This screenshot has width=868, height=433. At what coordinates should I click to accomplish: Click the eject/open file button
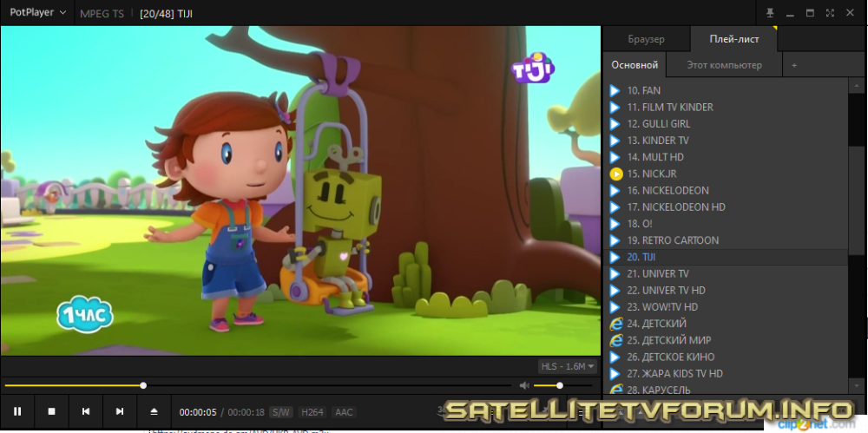pyautogui.click(x=154, y=411)
